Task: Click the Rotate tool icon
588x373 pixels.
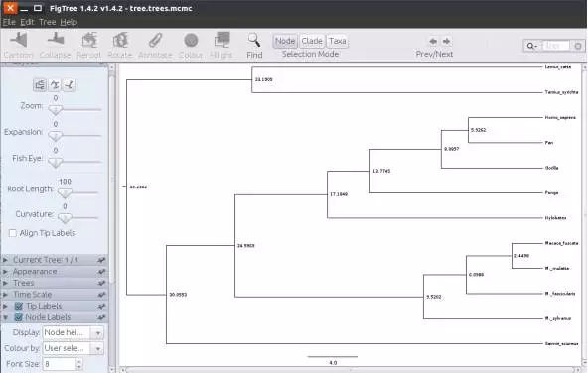Action: coord(120,40)
